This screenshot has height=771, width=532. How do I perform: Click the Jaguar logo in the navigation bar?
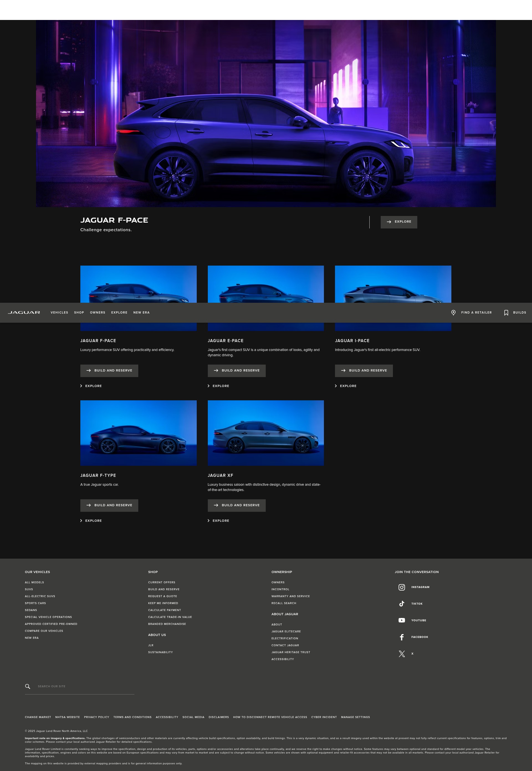(24, 312)
